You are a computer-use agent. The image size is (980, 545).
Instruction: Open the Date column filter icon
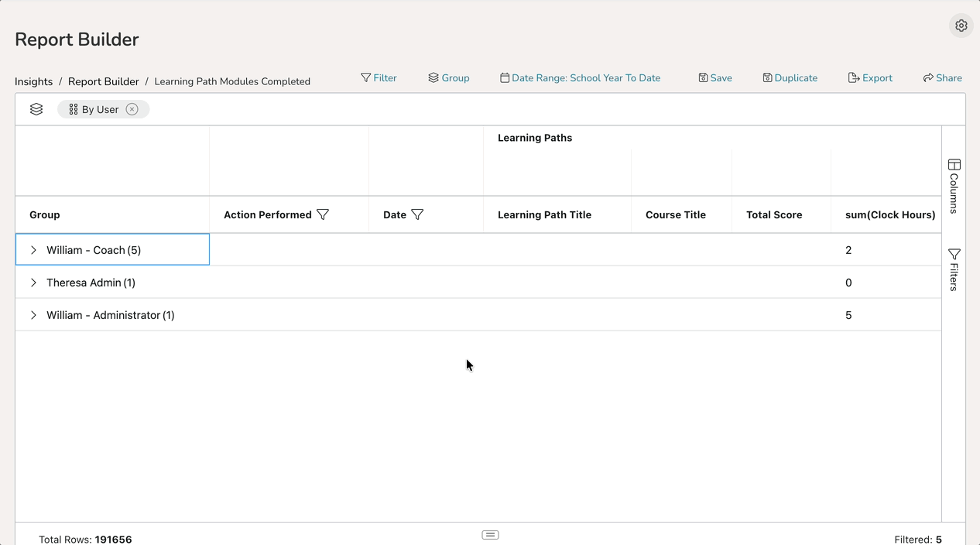(417, 214)
